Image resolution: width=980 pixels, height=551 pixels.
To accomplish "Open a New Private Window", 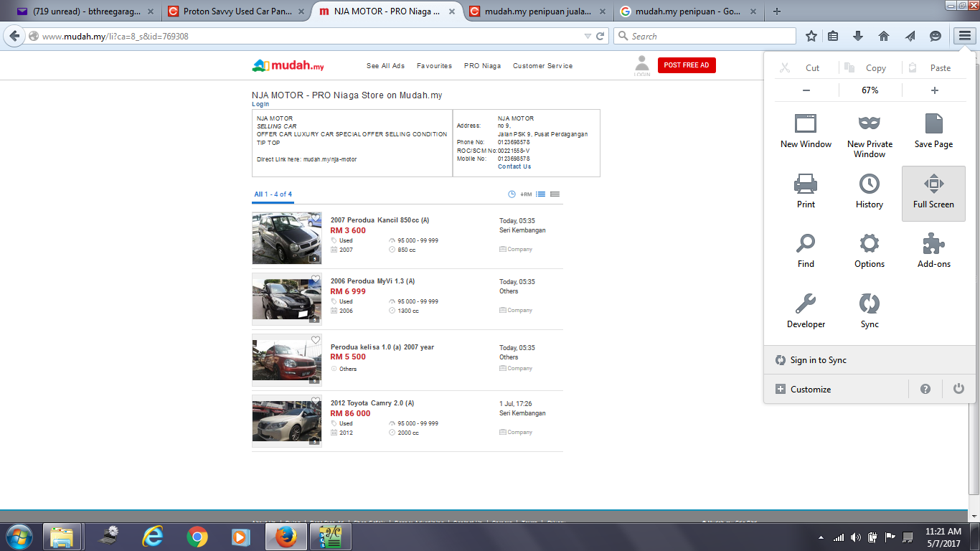I will pyautogui.click(x=870, y=136).
